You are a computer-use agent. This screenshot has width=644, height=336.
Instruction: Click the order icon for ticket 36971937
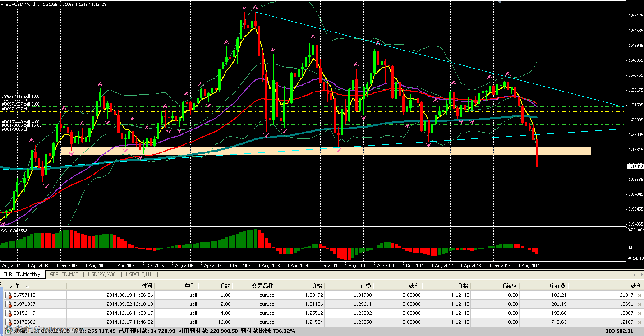click(8, 304)
